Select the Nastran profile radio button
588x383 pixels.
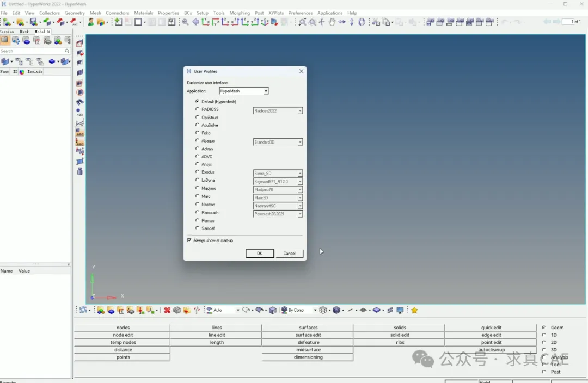coord(197,204)
